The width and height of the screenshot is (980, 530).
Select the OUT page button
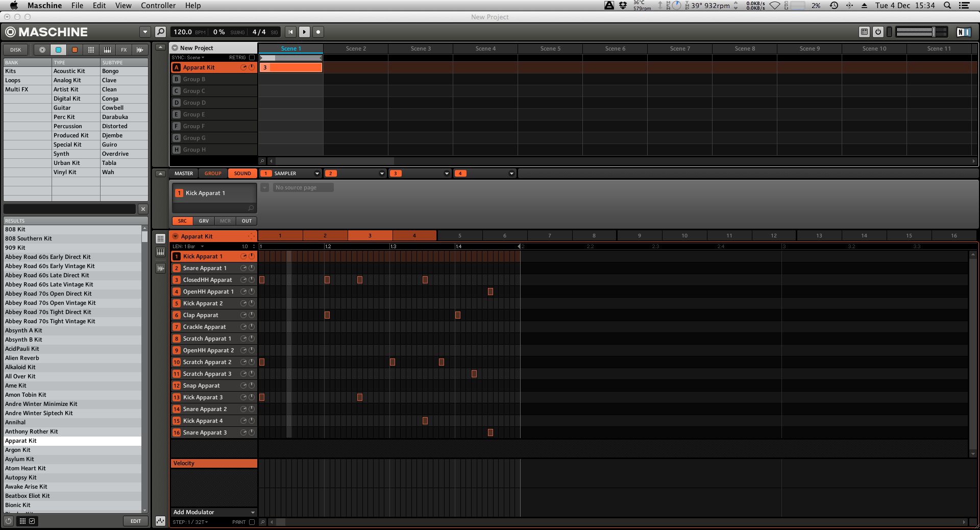tap(247, 221)
